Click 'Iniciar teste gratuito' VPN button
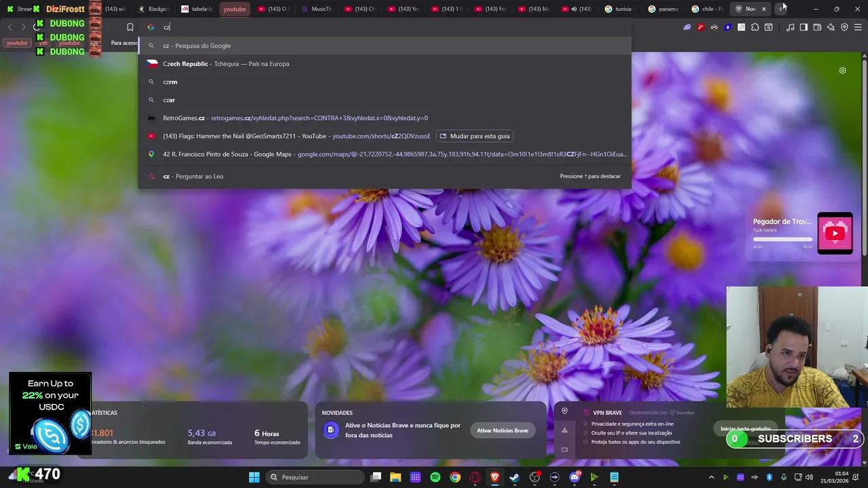 pyautogui.click(x=745, y=428)
